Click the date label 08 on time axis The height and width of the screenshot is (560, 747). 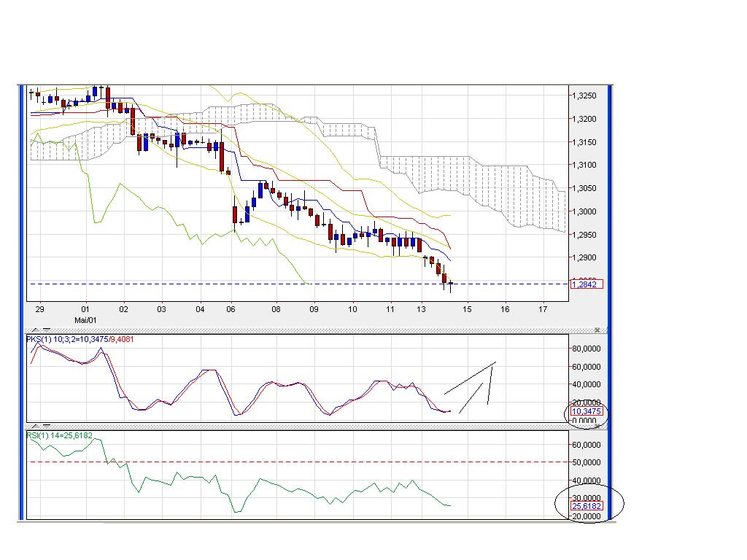(x=276, y=309)
